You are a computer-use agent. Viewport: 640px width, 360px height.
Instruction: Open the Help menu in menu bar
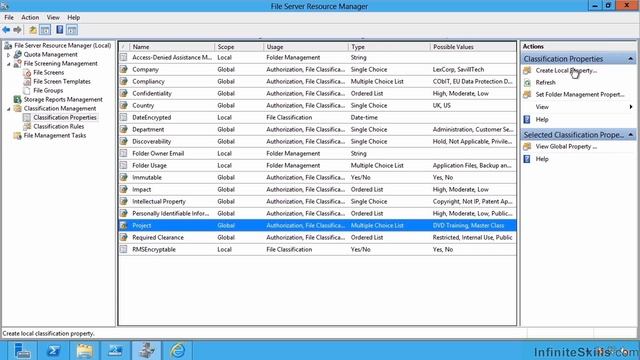pos(73,18)
